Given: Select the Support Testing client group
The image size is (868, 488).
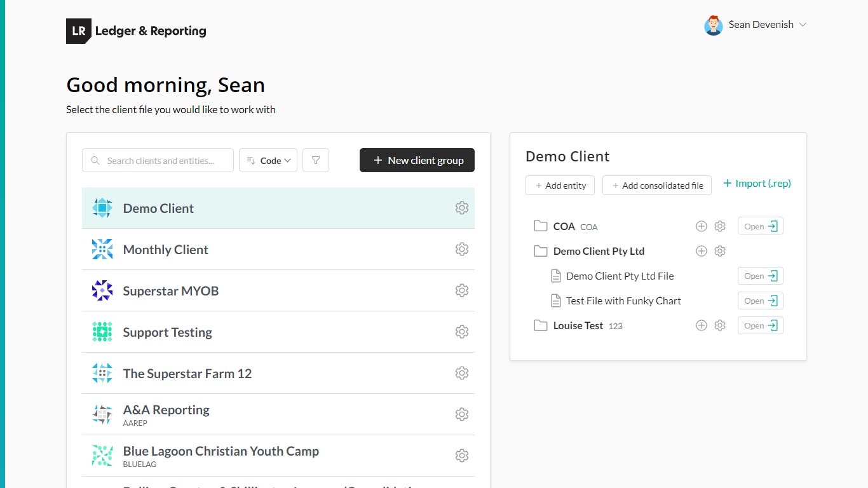Looking at the screenshot, I should (x=168, y=332).
